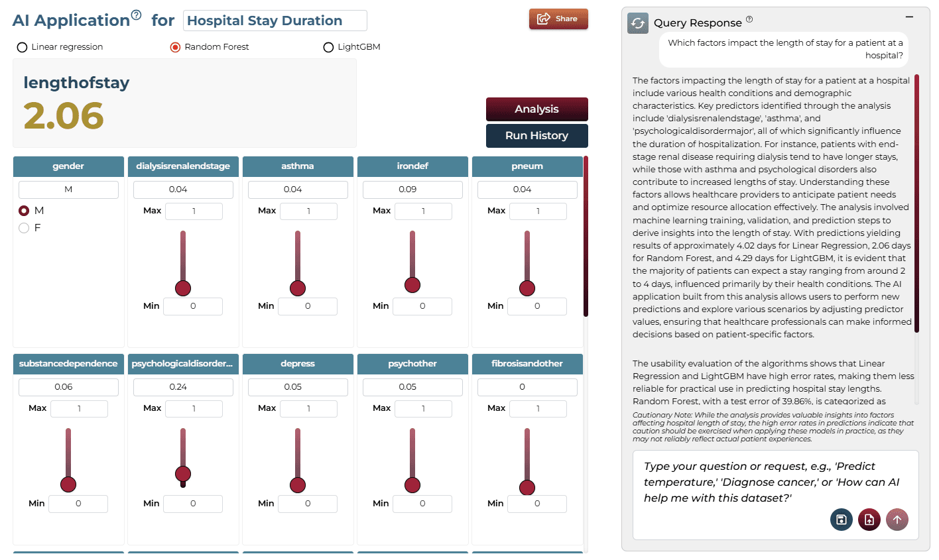This screenshot has height=560, width=939.
Task: Send the query with the arrow icon
Action: coord(897,520)
